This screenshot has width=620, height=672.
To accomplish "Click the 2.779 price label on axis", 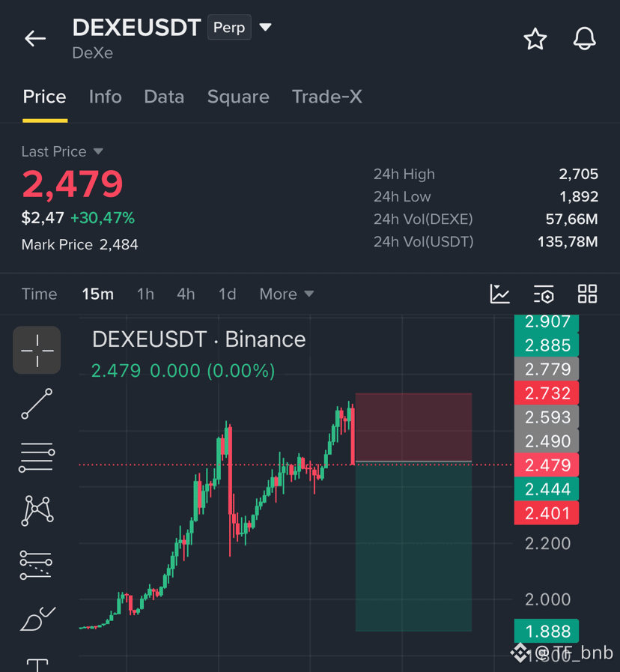I will click(547, 369).
